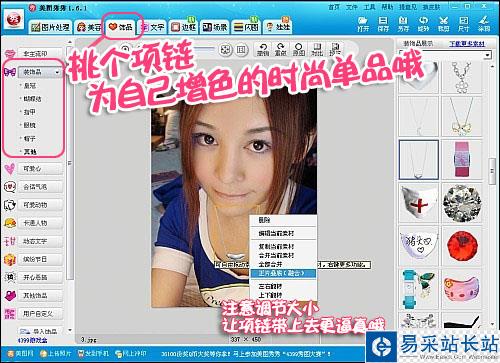The height and width of the screenshot is (363, 500).
Task: Click the Meitu Xiuxiu logo at top left
Action: (x=13, y=19)
